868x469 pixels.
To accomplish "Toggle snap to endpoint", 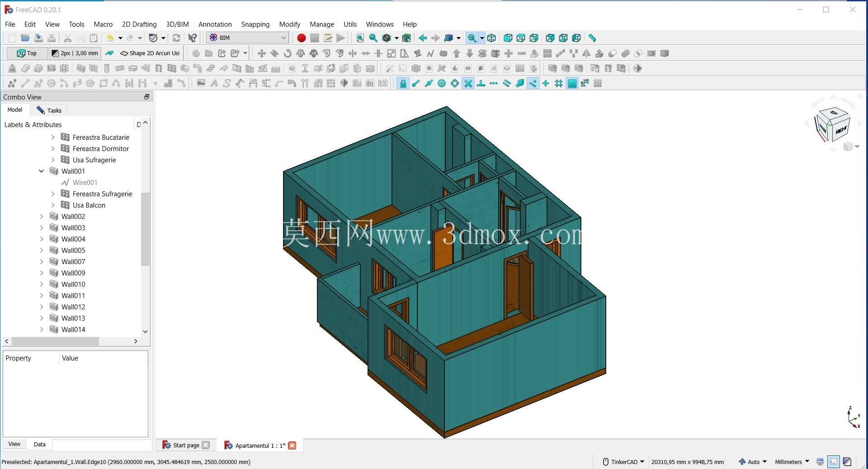I will point(416,83).
